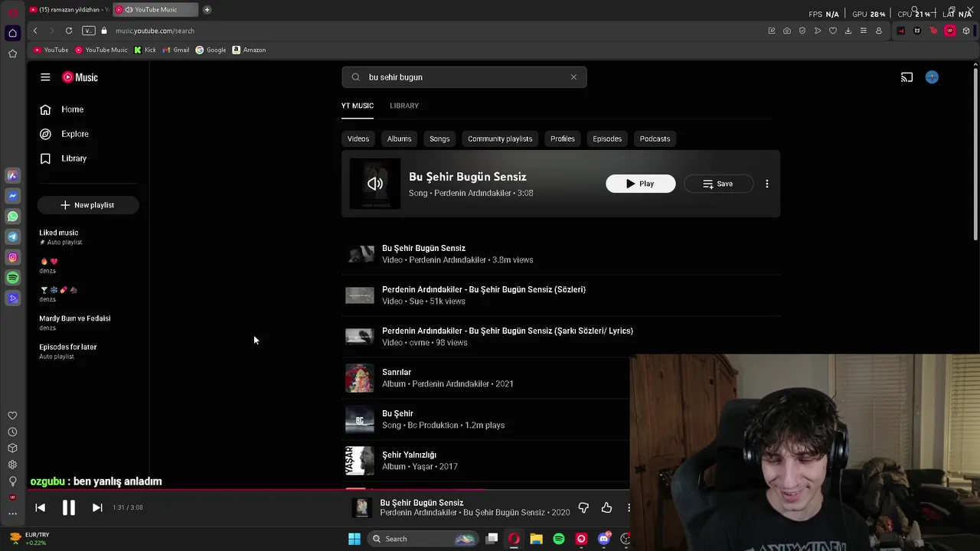980x551 pixels.
Task: Click the now-playing album art in player bar
Action: click(361, 507)
